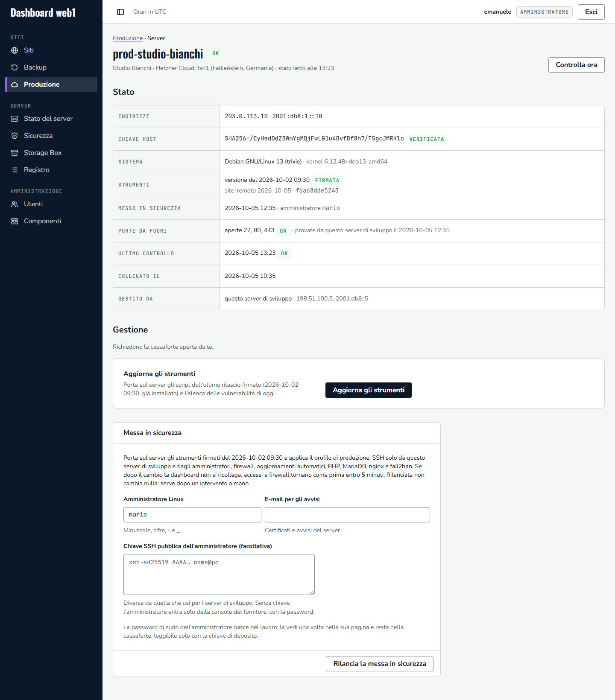Click the cloud icon beside Produzione
Image resolution: width=615 pixels, height=700 pixels.
[15, 85]
